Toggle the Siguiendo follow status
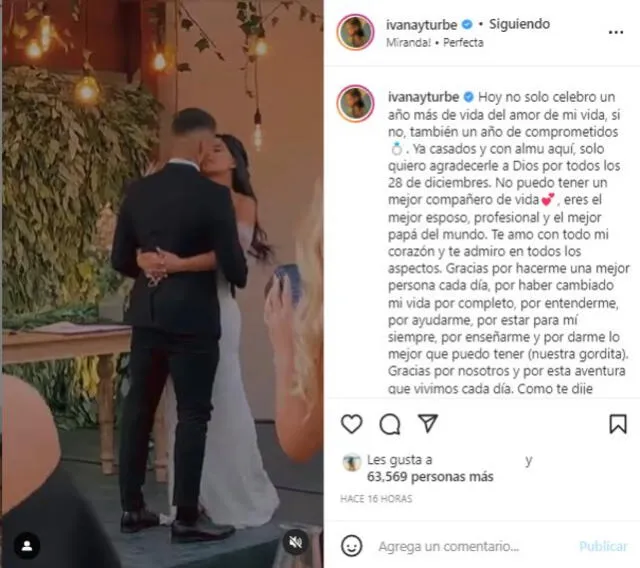The width and height of the screenshot is (640, 568). [x=519, y=24]
